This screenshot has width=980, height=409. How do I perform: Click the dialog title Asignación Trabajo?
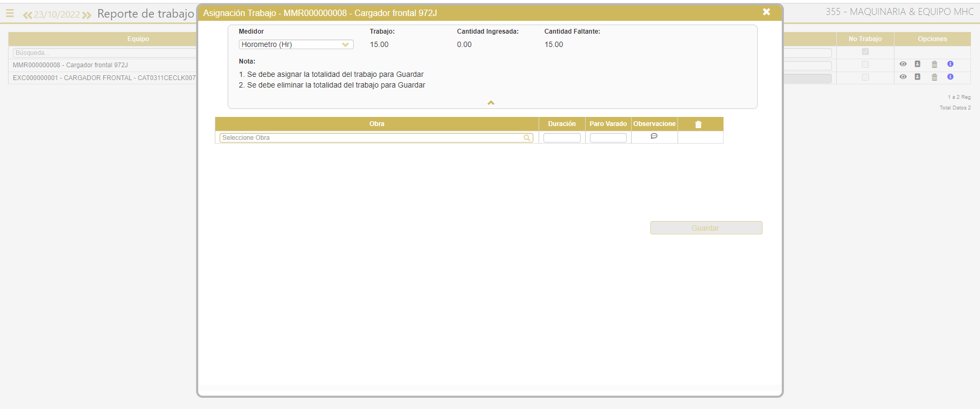(x=320, y=13)
